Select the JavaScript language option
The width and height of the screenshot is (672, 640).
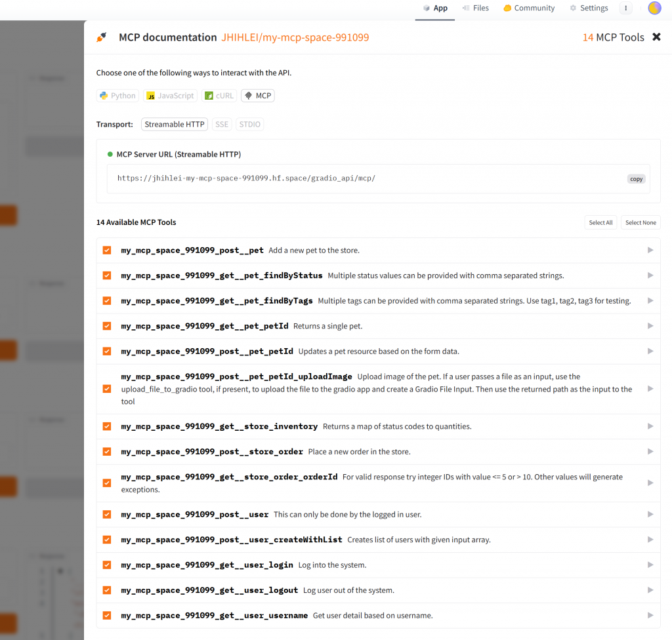(x=170, y=96)
